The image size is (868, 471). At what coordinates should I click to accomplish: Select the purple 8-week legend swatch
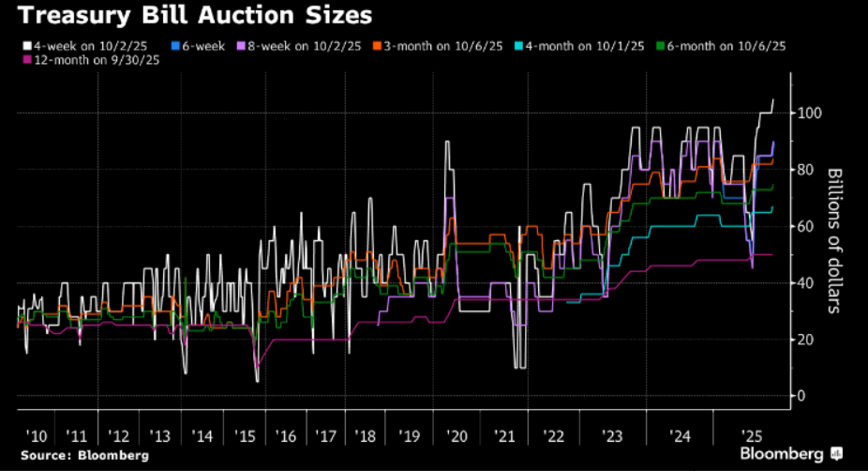242,43
